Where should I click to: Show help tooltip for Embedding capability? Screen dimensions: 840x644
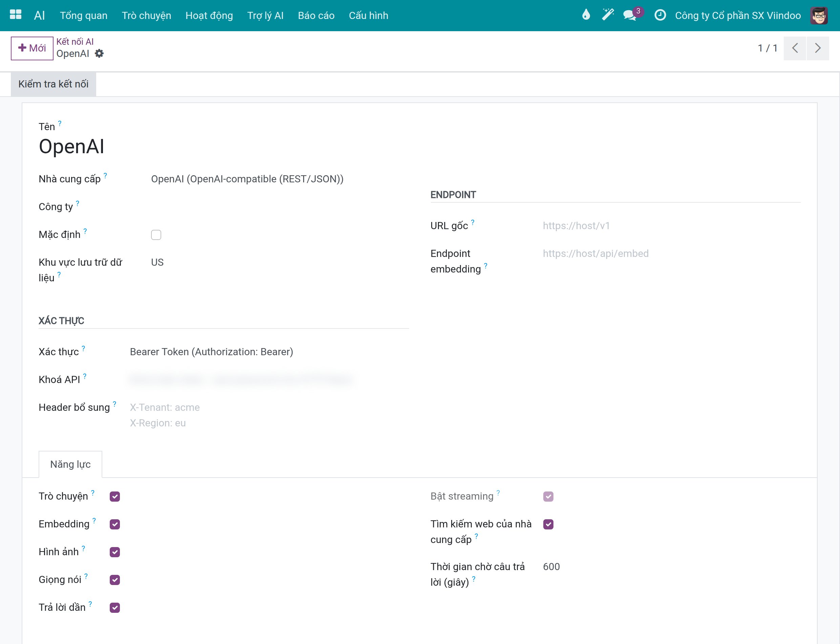click(x=94, y=520)
